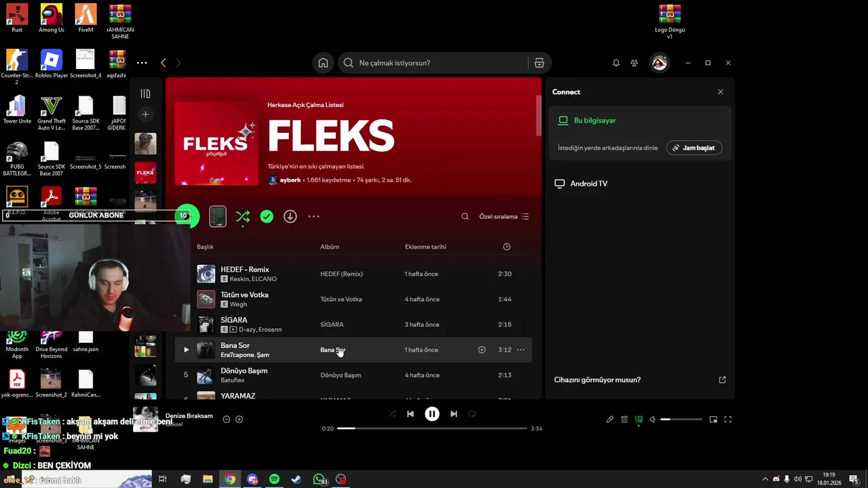Open the queue panel icon
This screenshot has width=868, height=488.
625,420
